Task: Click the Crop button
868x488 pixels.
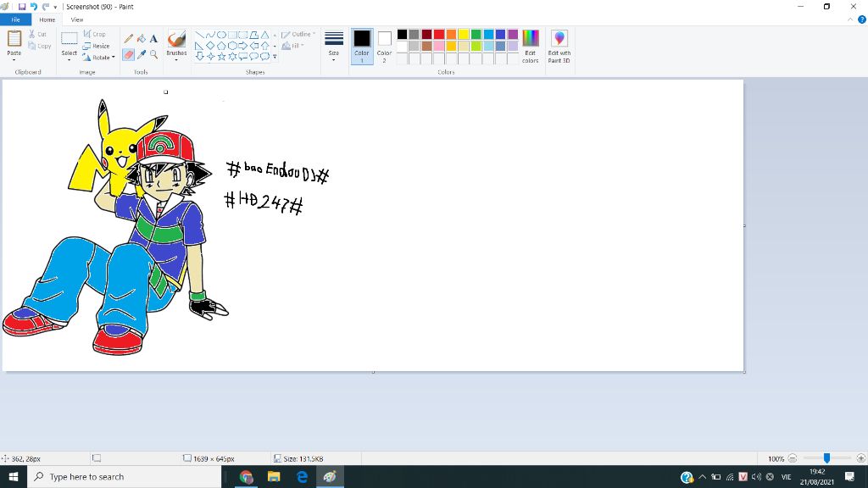Action: coord(94,34)
